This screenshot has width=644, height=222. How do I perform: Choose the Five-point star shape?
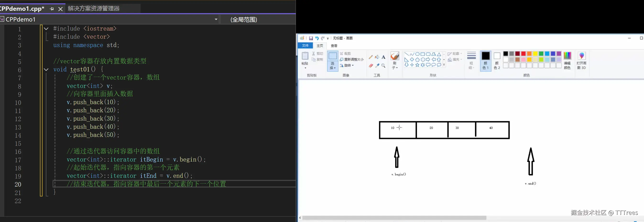click(417, 65)
